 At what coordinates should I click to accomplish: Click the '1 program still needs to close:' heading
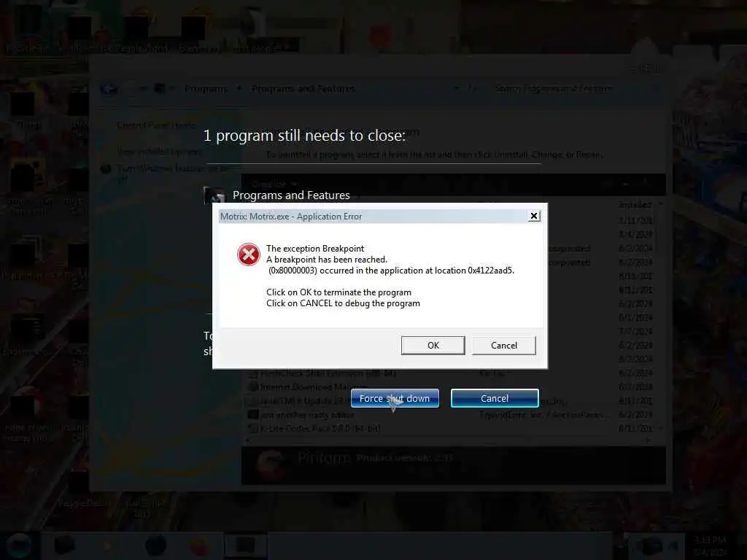tap(304, 136)
